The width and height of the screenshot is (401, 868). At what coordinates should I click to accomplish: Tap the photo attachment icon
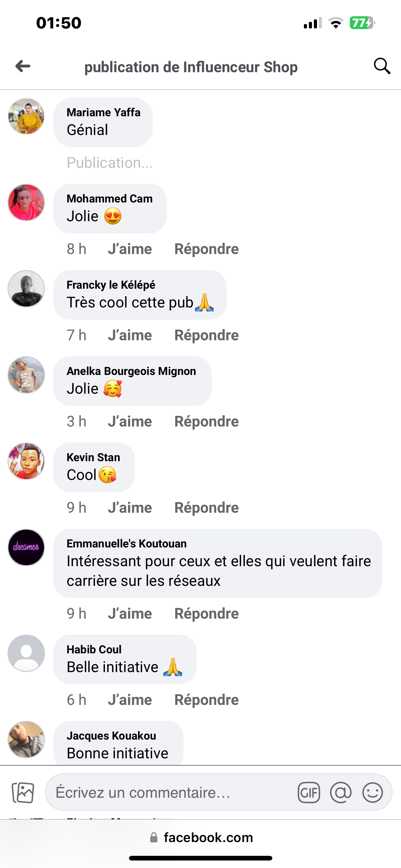[x=23, y=792]
